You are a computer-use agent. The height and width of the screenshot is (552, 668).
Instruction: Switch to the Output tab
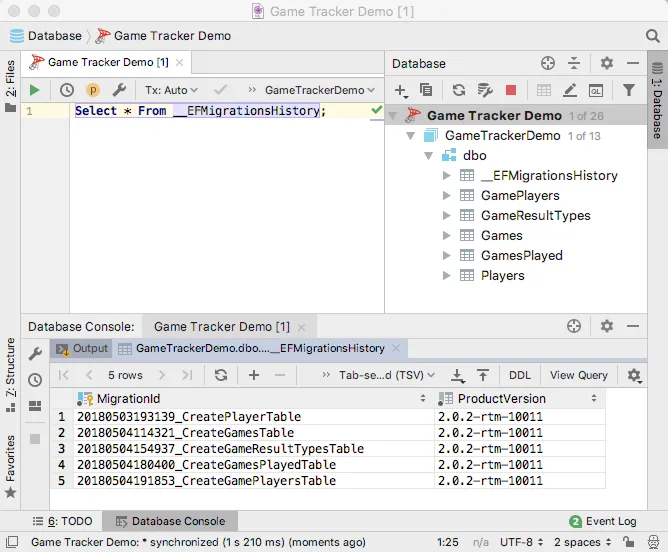tap(82, 348)
